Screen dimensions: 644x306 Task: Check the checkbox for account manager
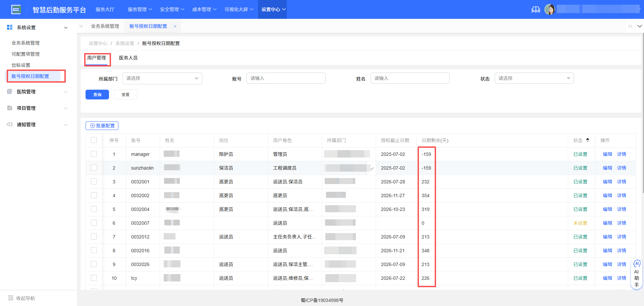(94, 154)
